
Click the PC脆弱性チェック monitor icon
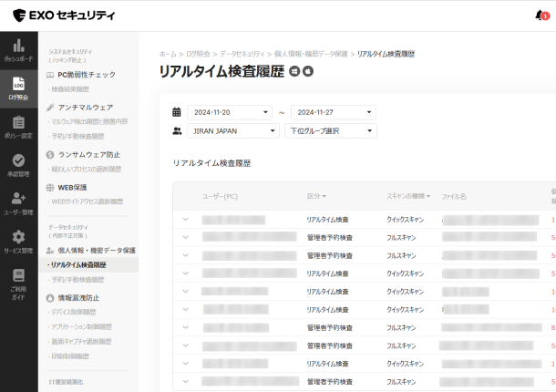[50, 75]
